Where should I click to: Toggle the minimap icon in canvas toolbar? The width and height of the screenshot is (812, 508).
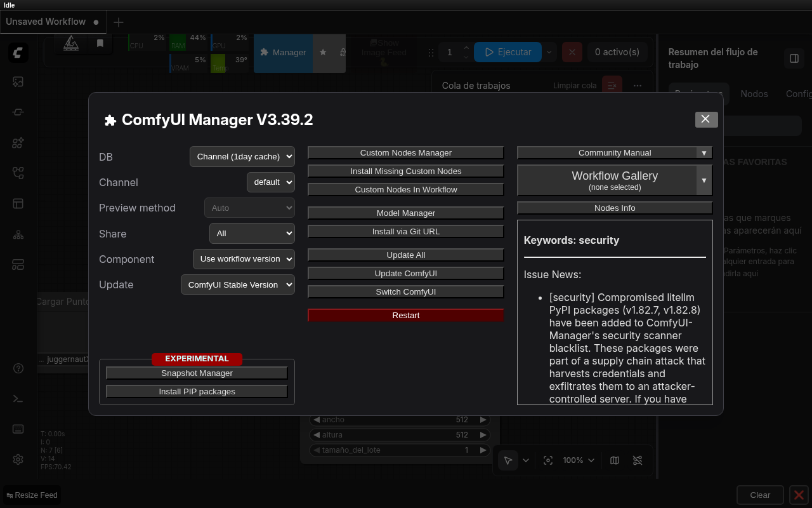614,460
